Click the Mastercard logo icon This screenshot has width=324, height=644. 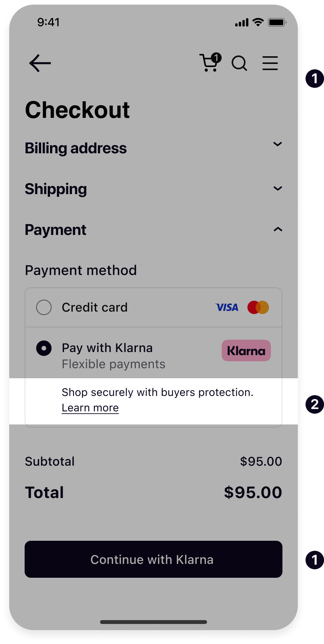(x=258, y=307)
